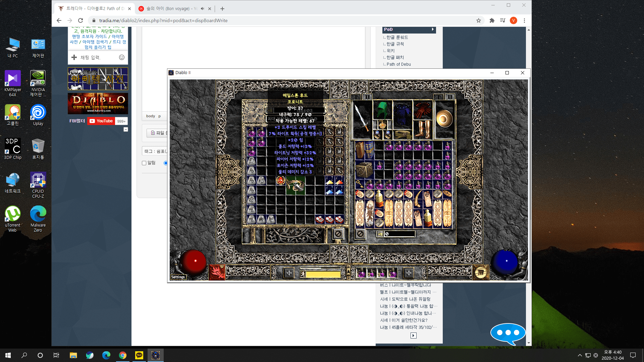Open 한글 패치 menu item
This screenshot has height=362, width=644.
tap(395, 57)
